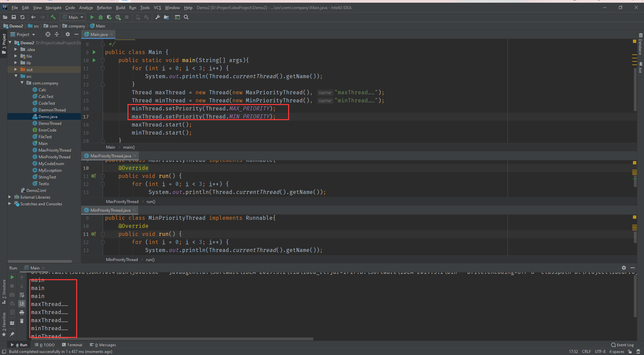Collapse the Demo2 project root node
The width and height of the screenshot is (644, 355).
tap(10, 43)
